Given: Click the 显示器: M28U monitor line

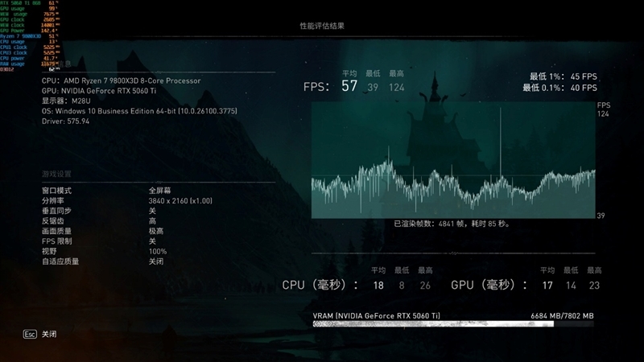Looking at the screenshot, I should tap(66, 101).
